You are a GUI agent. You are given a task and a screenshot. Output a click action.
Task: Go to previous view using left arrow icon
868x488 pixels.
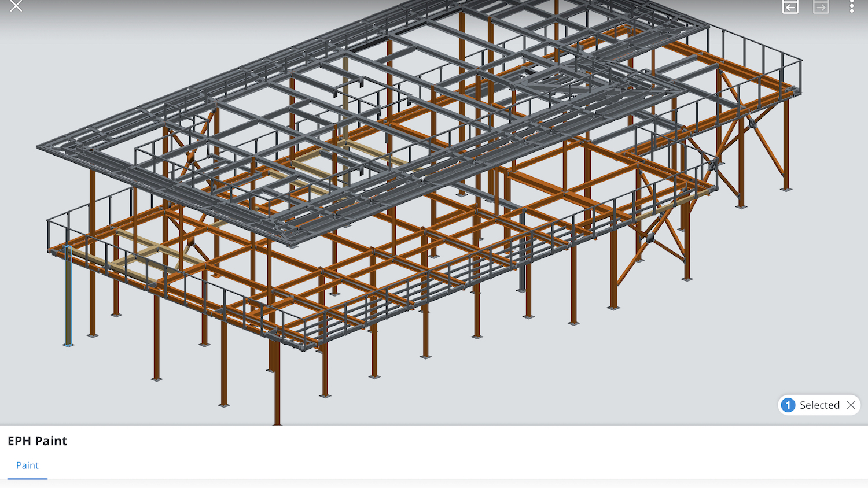[790, 7]
